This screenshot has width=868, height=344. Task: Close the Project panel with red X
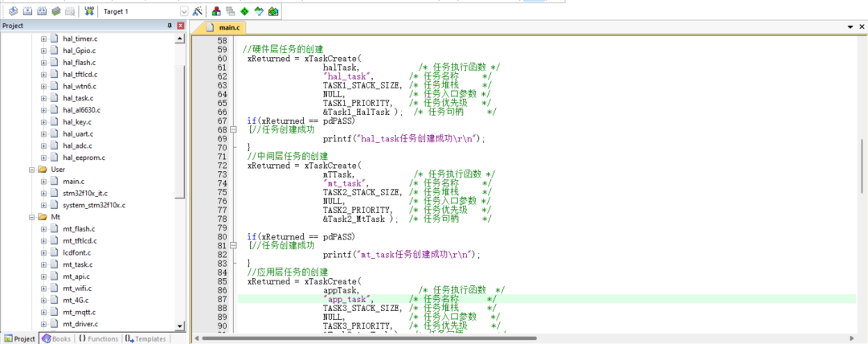click(181, 26)
